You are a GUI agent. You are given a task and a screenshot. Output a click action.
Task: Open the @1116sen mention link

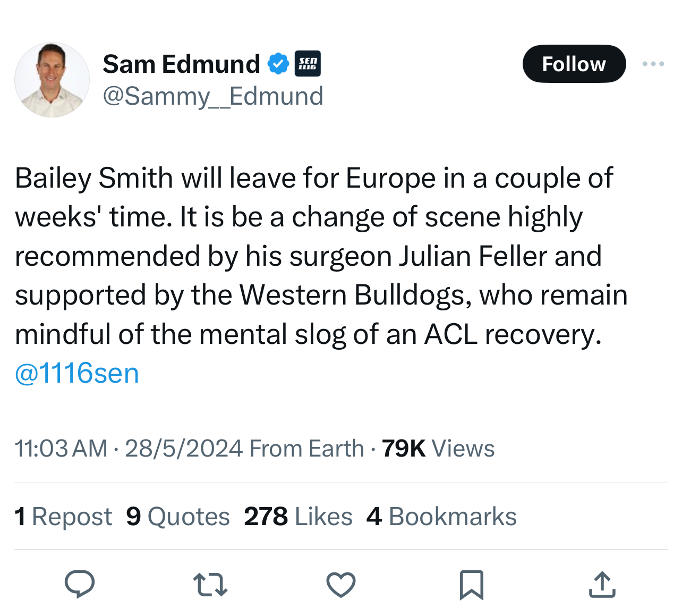click(77, 373)
